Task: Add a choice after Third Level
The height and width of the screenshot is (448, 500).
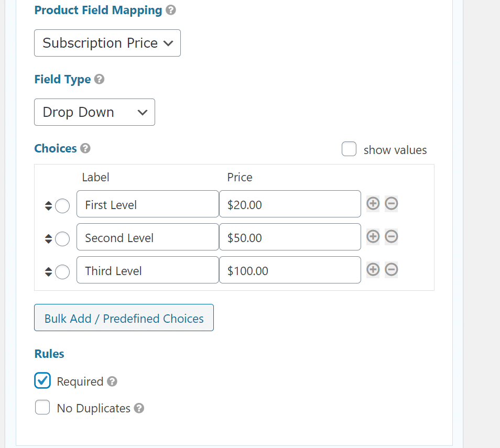Action: point(373,269)
